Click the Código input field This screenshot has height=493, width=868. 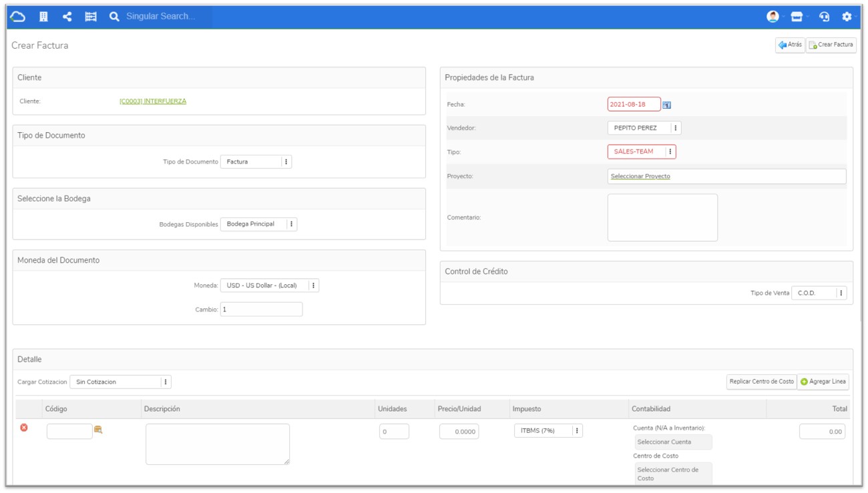69,431
